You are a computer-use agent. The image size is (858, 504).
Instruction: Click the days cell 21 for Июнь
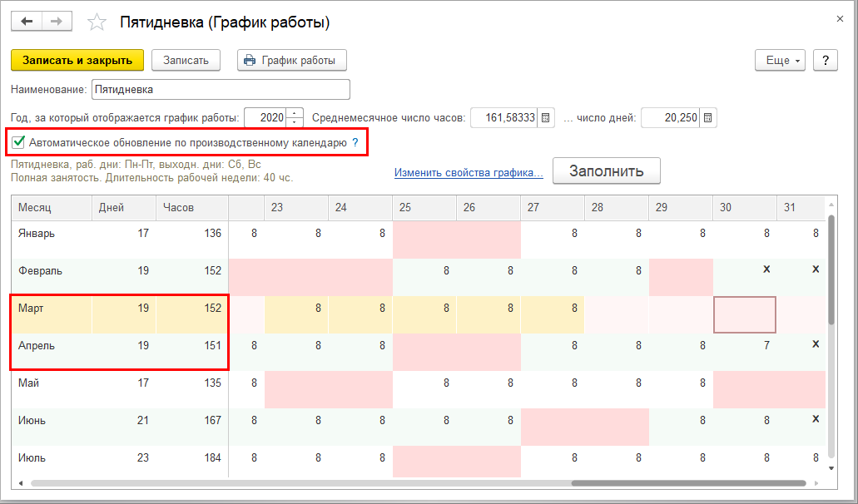124,427
